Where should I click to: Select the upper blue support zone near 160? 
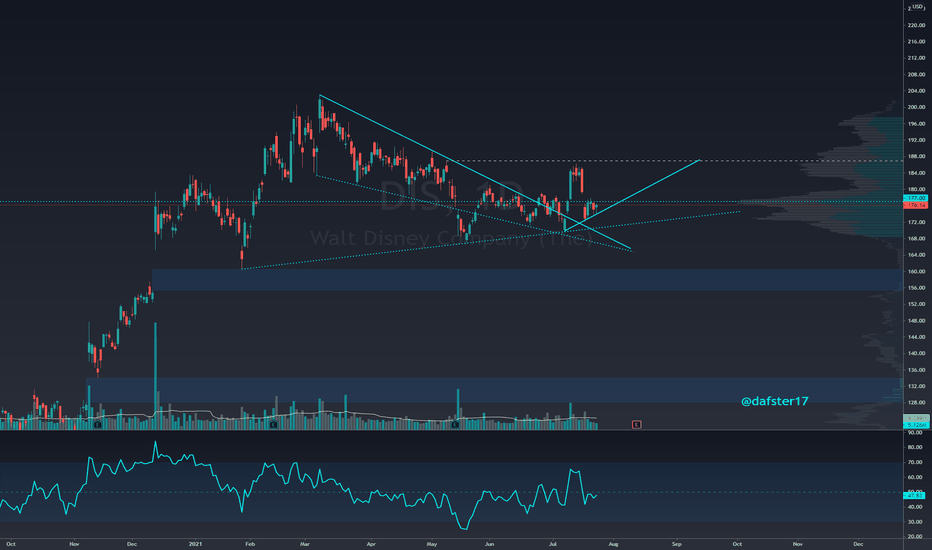(x=527, y=280)
